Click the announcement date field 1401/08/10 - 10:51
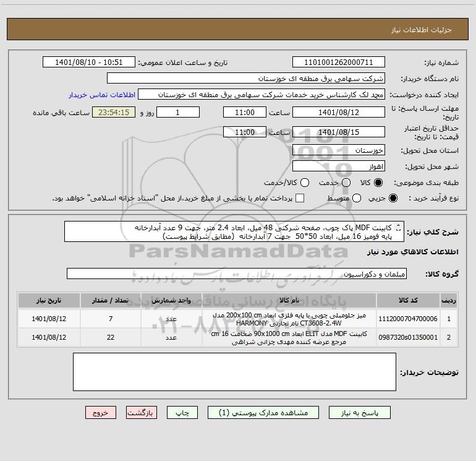 pos(89,62)
